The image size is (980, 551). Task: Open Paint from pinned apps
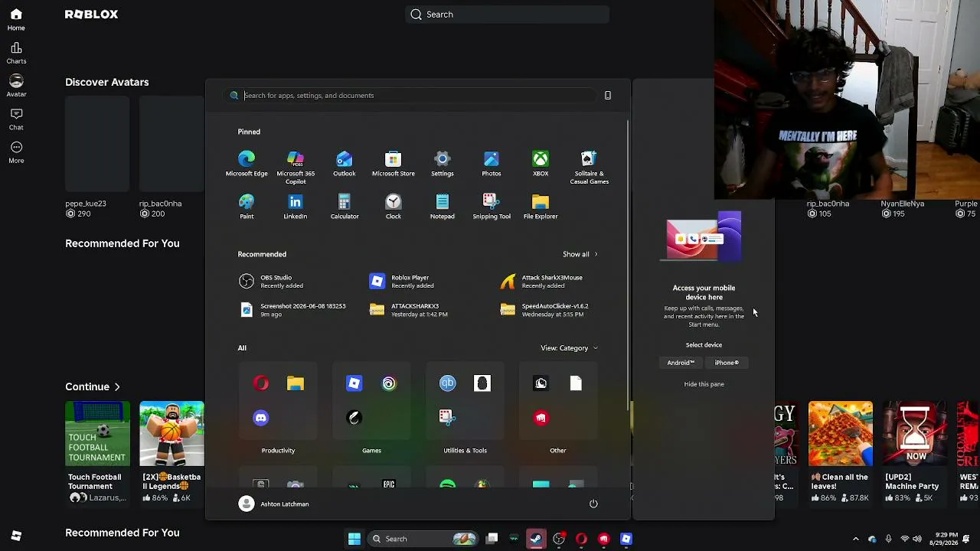[x=247, y=207]
